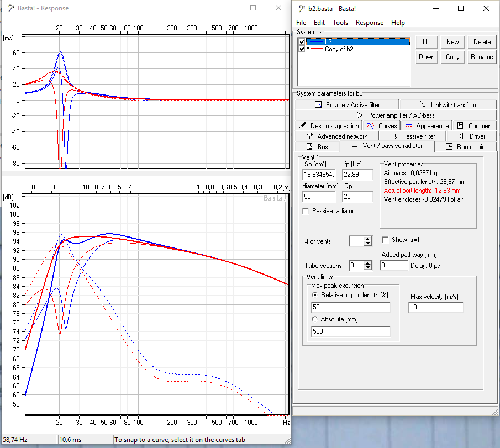The height and width of the screenshot is (448, 500).
Task: Tick the Show kr=1 checkbox
Action: (x=386, y=240)
